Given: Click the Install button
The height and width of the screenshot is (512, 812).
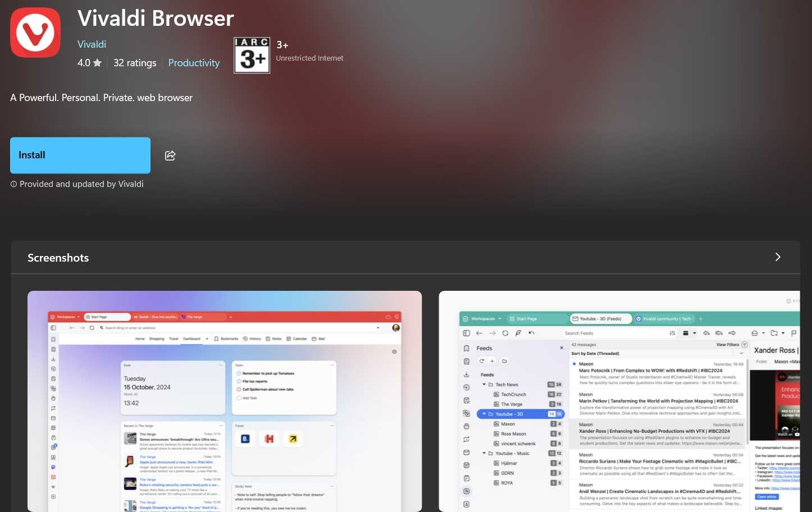Looking at the screenshot, I should click(80, 156).
